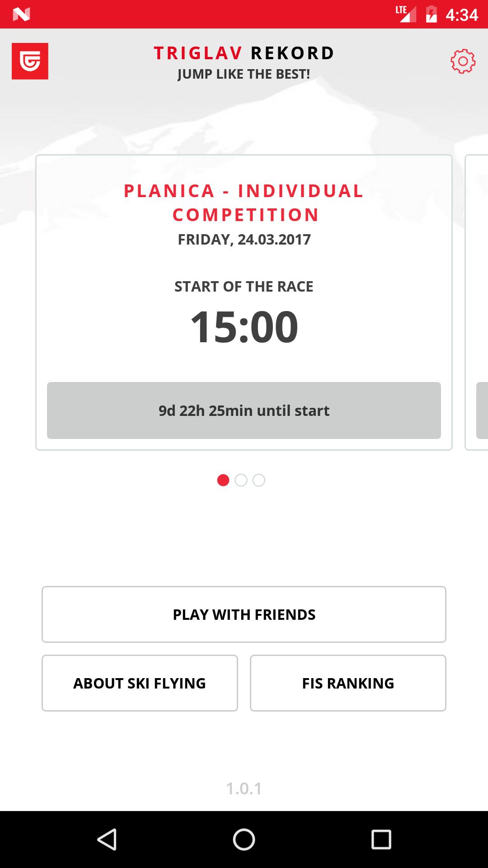Open About Ski Flying section
488x868 pixels.
click(140, 683)
